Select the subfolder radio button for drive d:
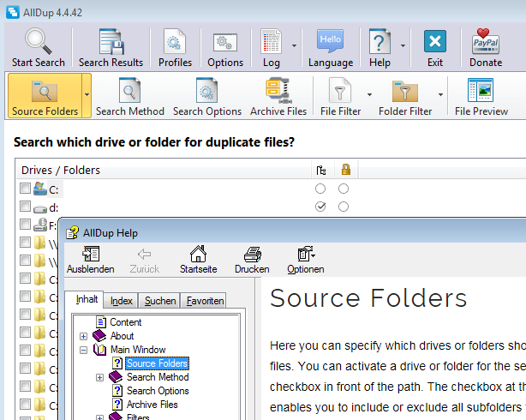 click(x=320, y=207)
